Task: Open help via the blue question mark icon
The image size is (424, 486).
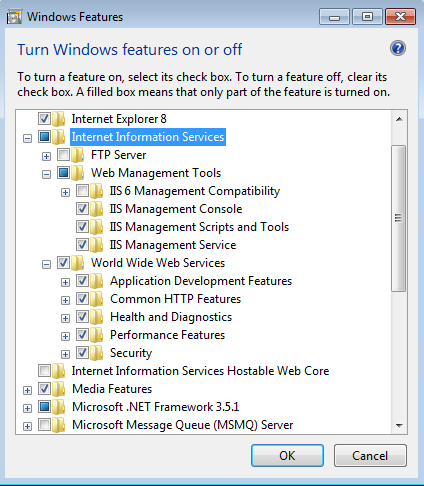Action: tap(398, 48)
